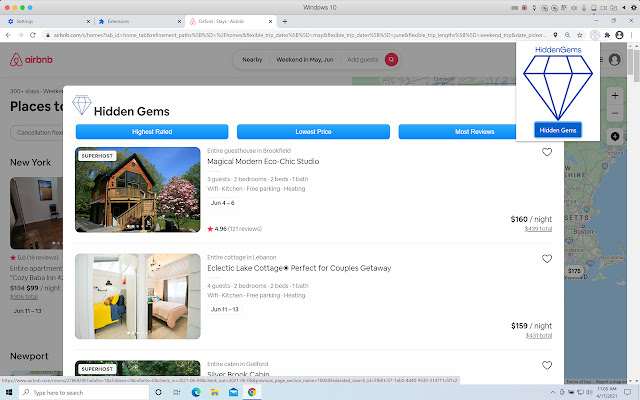This screenshot has height=400, width=640.
Task: Click the location pin icon in address bar
Action: (555, 35)
